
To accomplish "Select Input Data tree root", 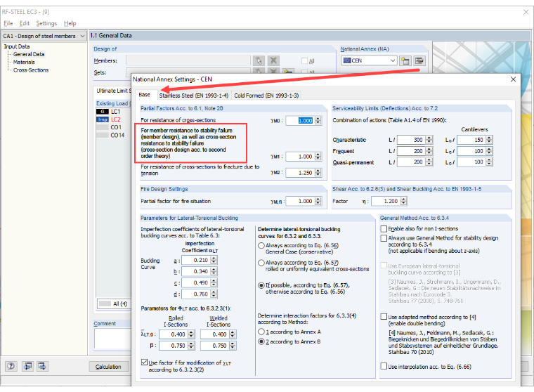I will [x=17, y=46].
